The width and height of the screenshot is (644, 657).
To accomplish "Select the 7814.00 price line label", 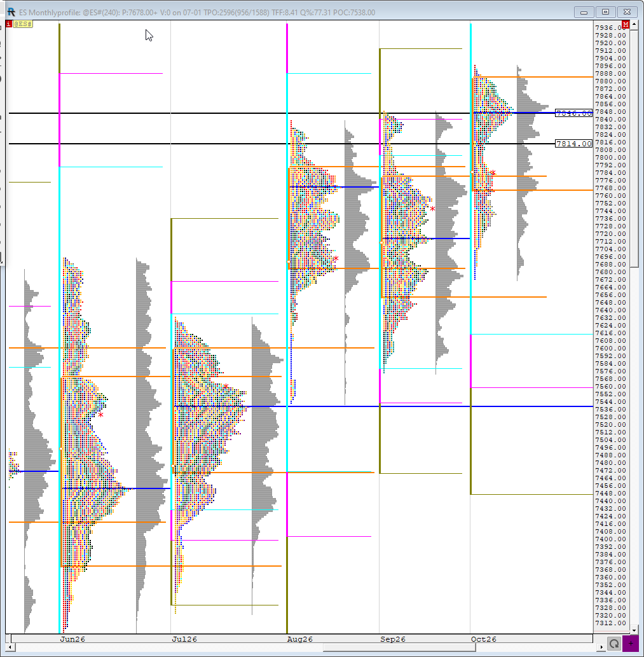I will point(573,144).
